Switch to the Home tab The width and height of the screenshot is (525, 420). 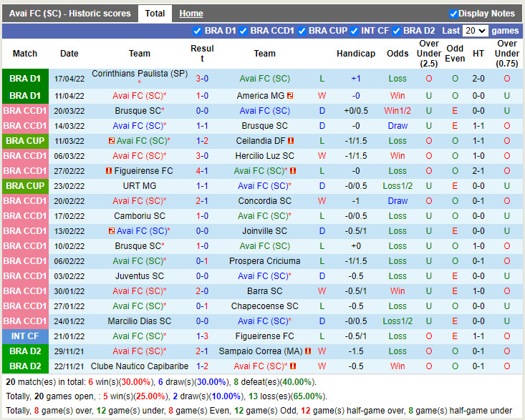(x=191, y=14)
